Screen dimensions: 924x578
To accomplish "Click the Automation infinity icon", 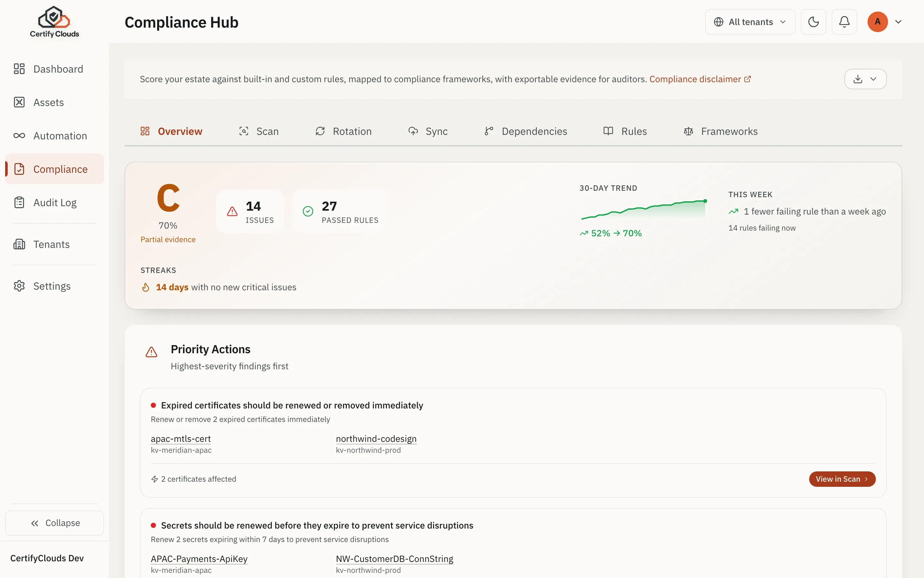I will coord(19,136).
